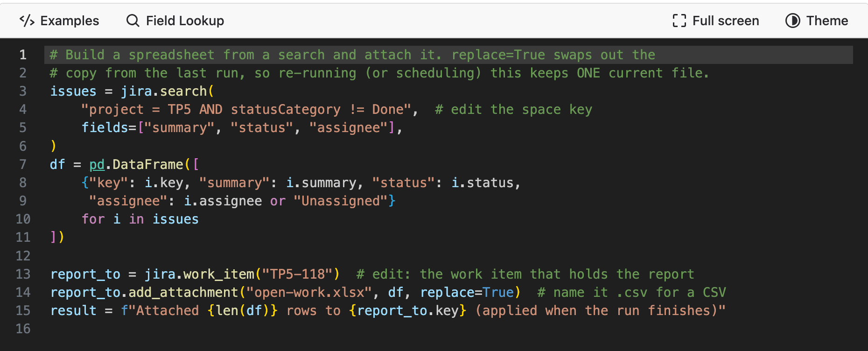Open the Examples code snippets
Viewport: 868px width, 351px height.
coord(59,21)
